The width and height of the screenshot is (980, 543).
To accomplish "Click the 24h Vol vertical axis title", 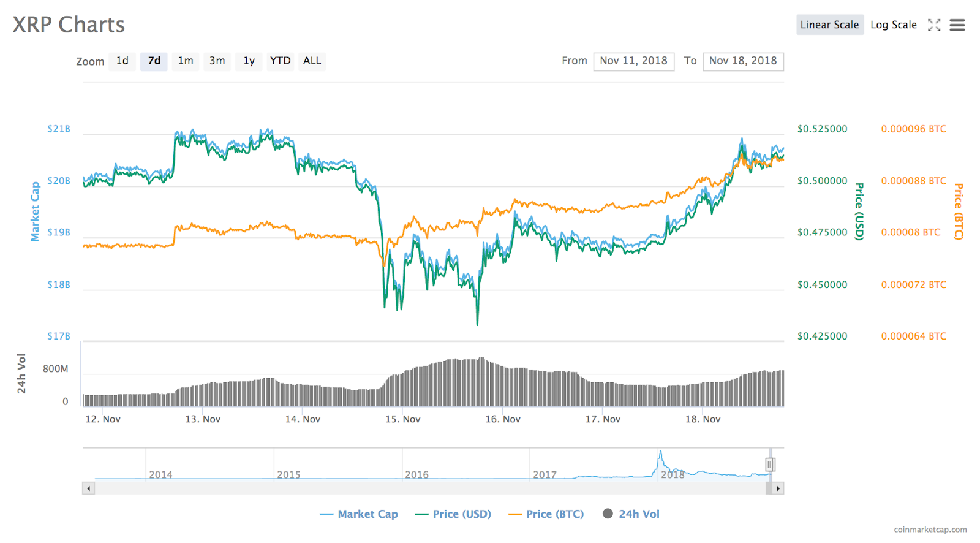I will click(x=21, y=373).
